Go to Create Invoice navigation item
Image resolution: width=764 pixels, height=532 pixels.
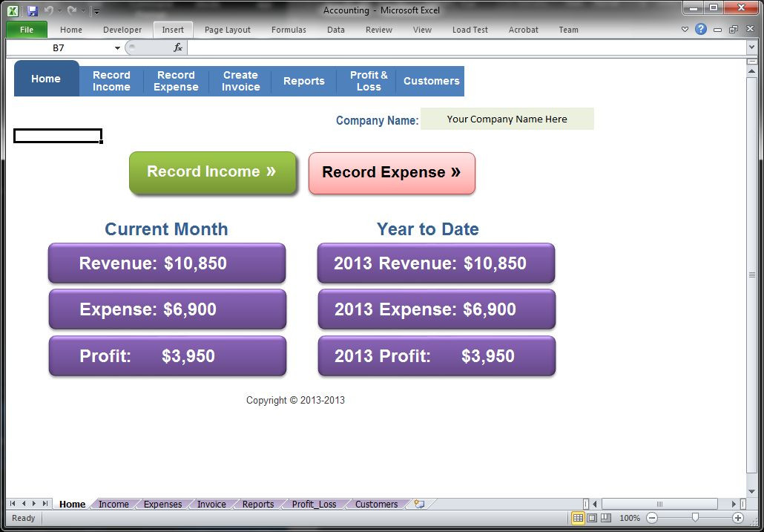[241, 81]
